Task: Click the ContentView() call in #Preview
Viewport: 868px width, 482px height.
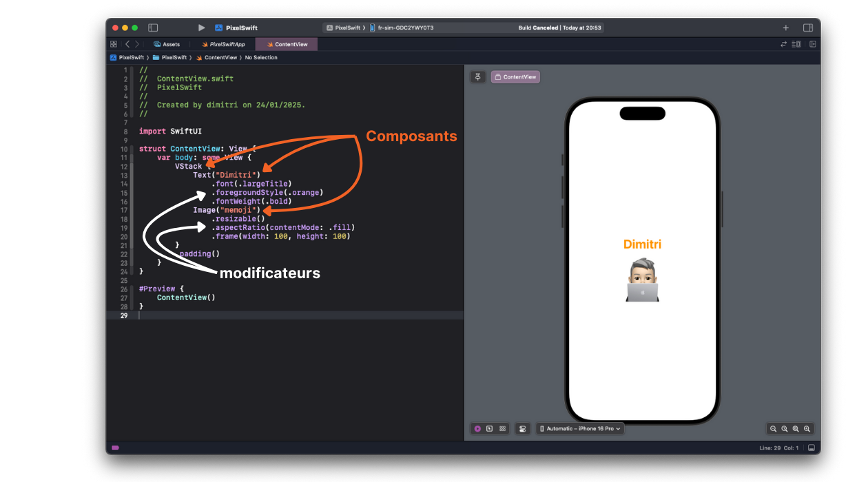Action: click(186, 298)
